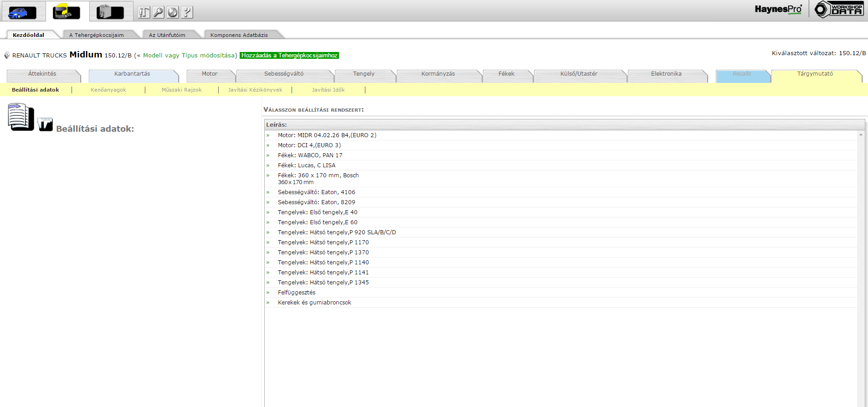Viewport: 868px width, 407px height.
Task: Open Műszaki Rajzok submenu
Action: coord(181,90)
